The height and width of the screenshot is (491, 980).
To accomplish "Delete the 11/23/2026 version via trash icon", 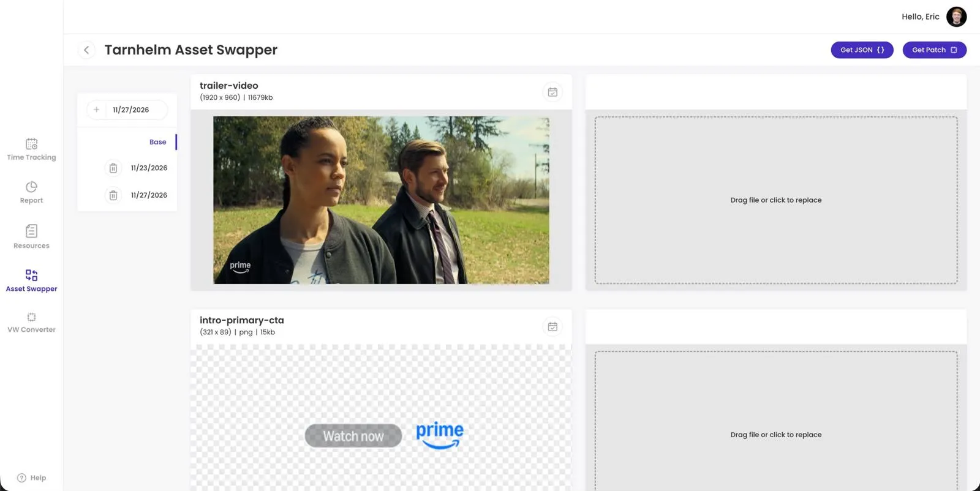I will coord(113,168).
